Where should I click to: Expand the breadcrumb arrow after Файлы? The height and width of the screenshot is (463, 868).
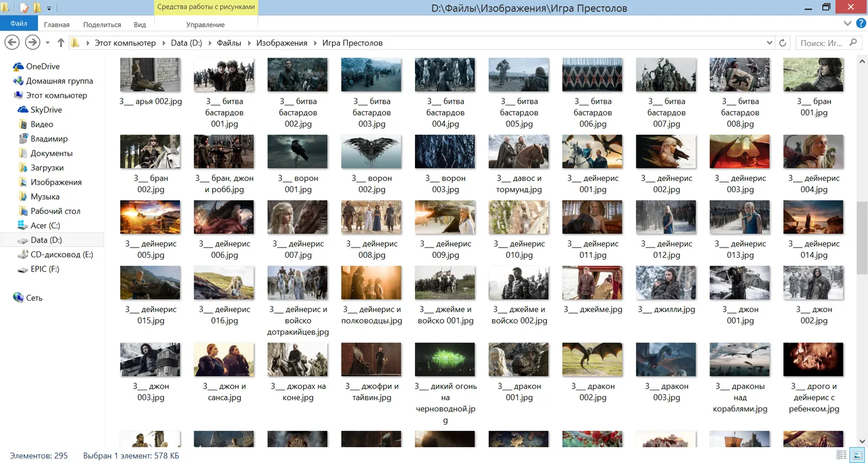pos(249,43)
